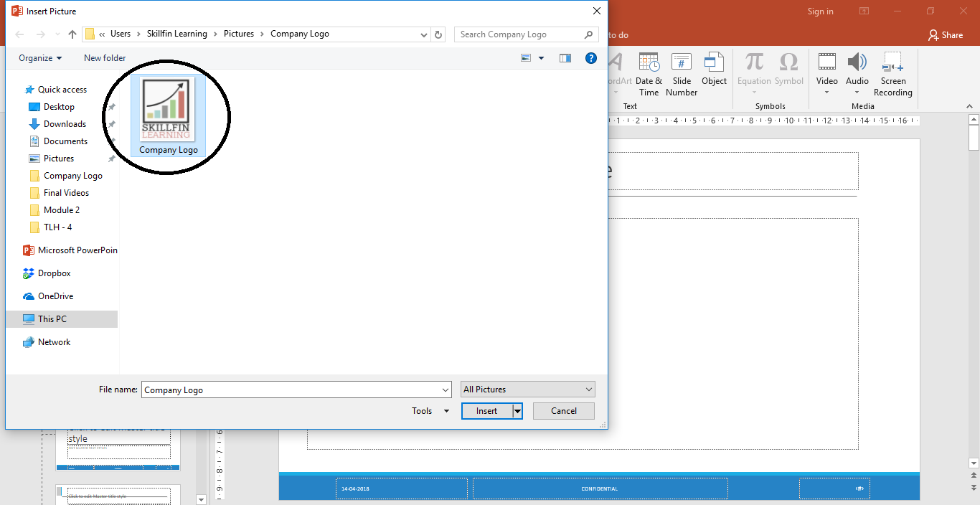Create a New folder
Screen dimensions: 980x505
(x=105, y=58)
